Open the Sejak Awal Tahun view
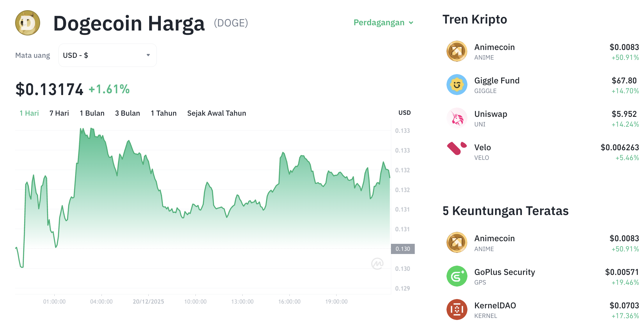This screenshot has width=644, height=322. pyautogui.click(x=216, y=113)
